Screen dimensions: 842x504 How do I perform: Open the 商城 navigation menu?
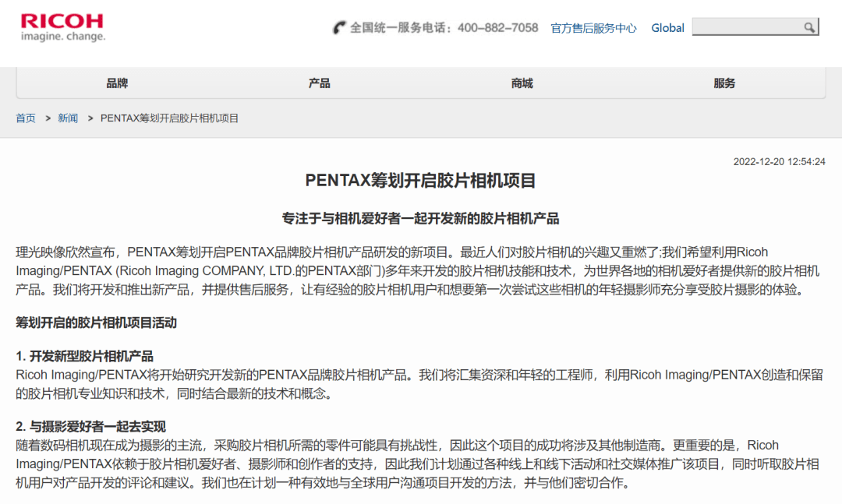[522, 83]
